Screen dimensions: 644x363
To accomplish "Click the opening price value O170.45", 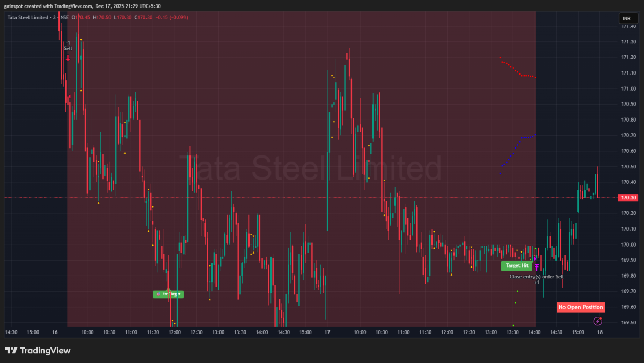I will coord(83,17).
